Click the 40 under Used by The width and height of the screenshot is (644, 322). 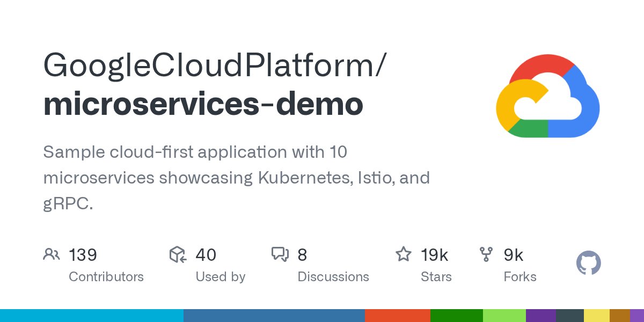tap(206, 254)
